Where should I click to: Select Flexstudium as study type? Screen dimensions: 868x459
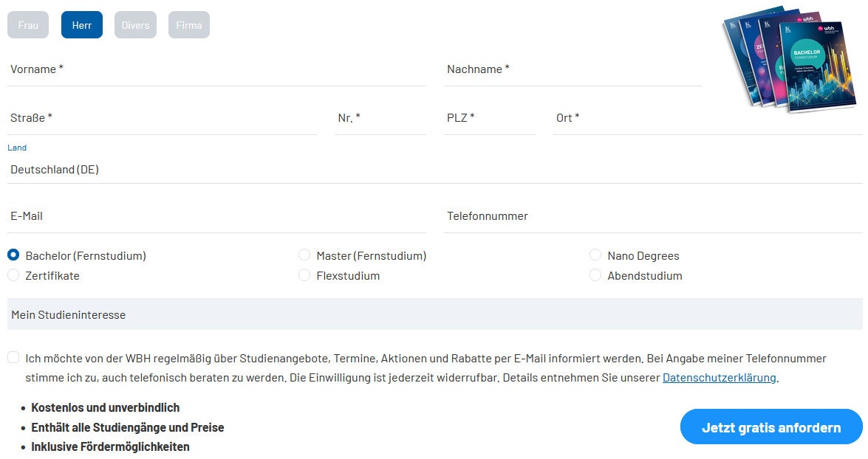pos(304,275)
